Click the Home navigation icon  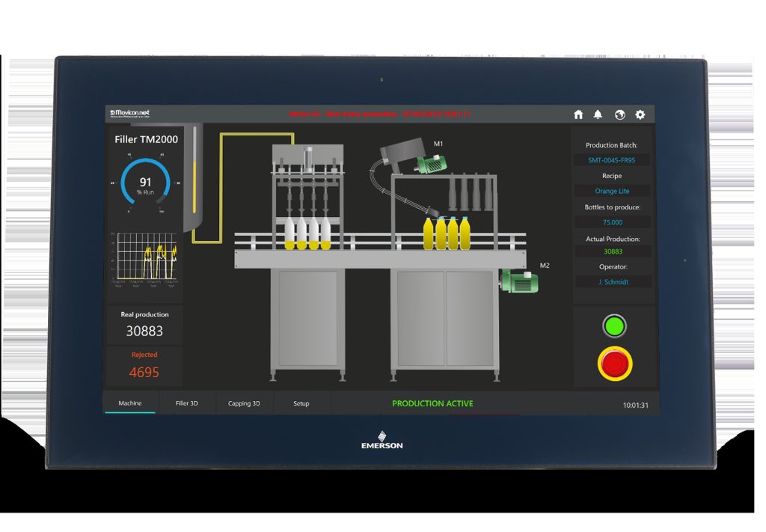(x=578, y=114)
